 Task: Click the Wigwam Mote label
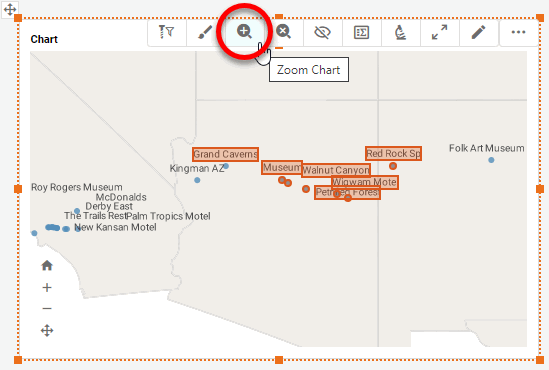coord(365,182)
